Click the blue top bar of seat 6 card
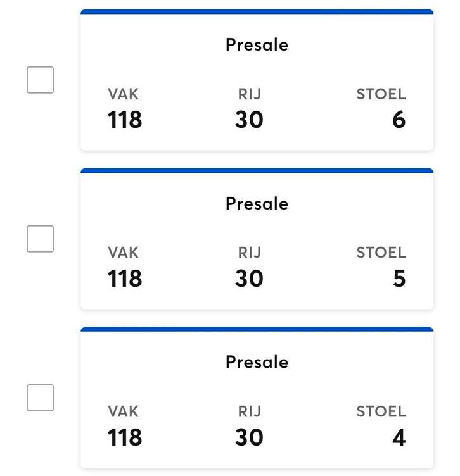 pyautogui.click(x=257, y=12)
